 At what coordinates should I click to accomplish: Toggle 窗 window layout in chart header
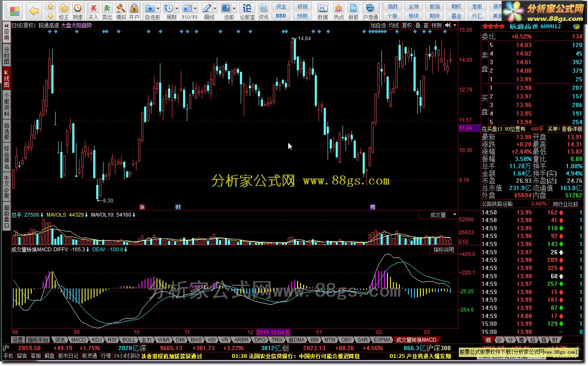point(426,25)
